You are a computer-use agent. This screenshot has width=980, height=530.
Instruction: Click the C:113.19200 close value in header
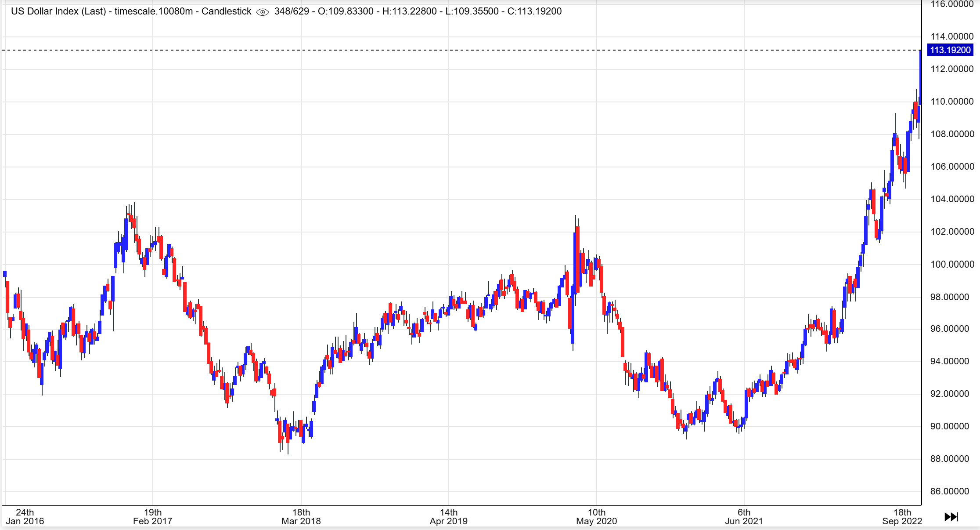pos(534,11)
